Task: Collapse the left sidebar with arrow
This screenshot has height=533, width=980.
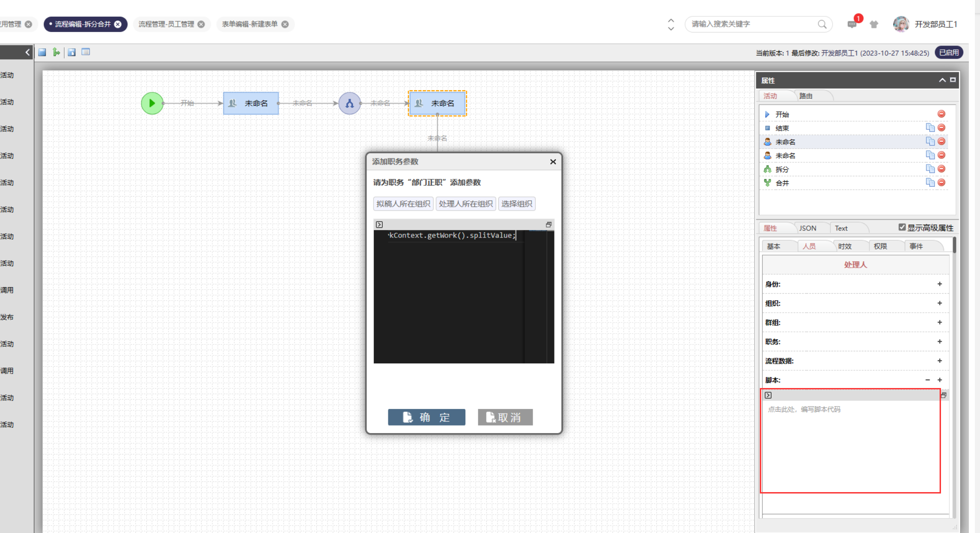Action: click(x=27, y=52)
